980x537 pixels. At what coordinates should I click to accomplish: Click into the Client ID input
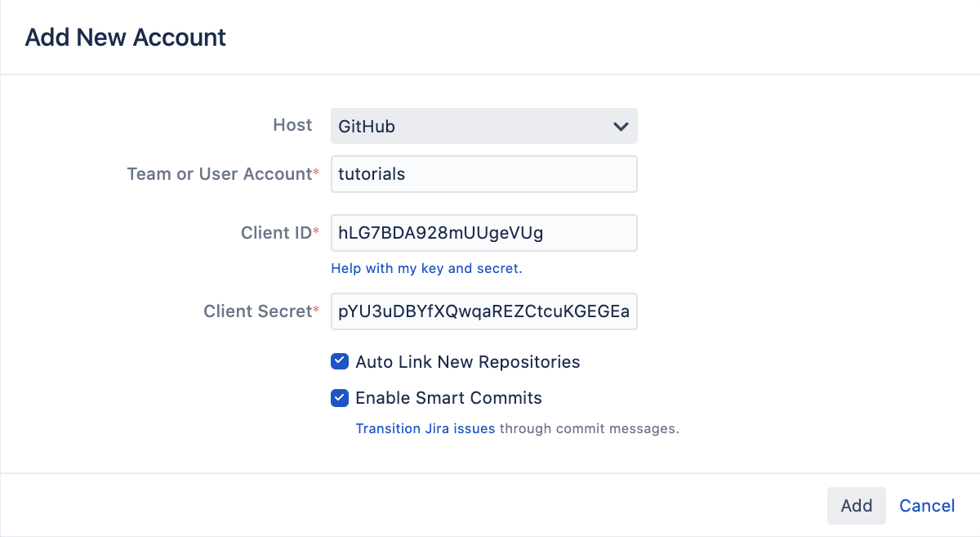pos(483,233)
